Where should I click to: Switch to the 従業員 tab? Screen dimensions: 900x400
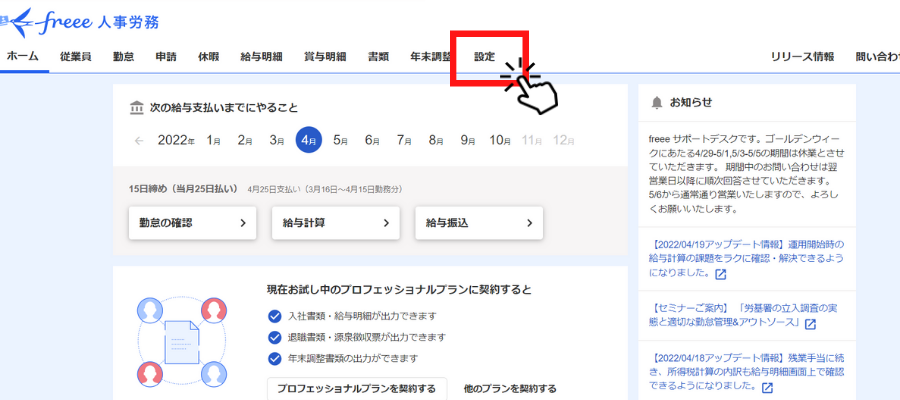coord(75,57)
